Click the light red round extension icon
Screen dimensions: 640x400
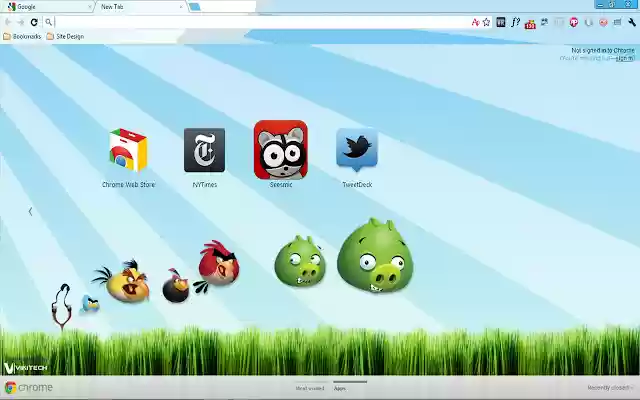(x=603, y=22)
